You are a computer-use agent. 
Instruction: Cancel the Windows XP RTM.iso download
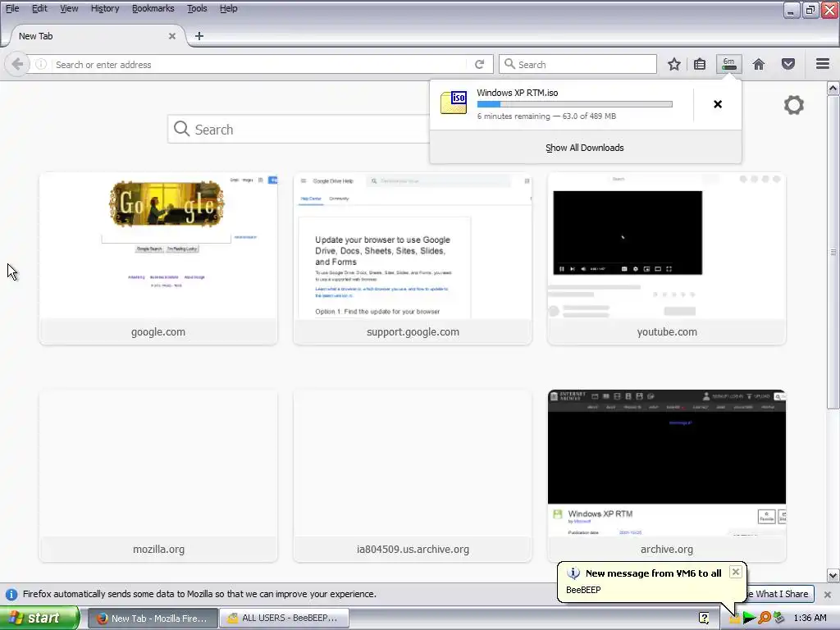point(718,104)
